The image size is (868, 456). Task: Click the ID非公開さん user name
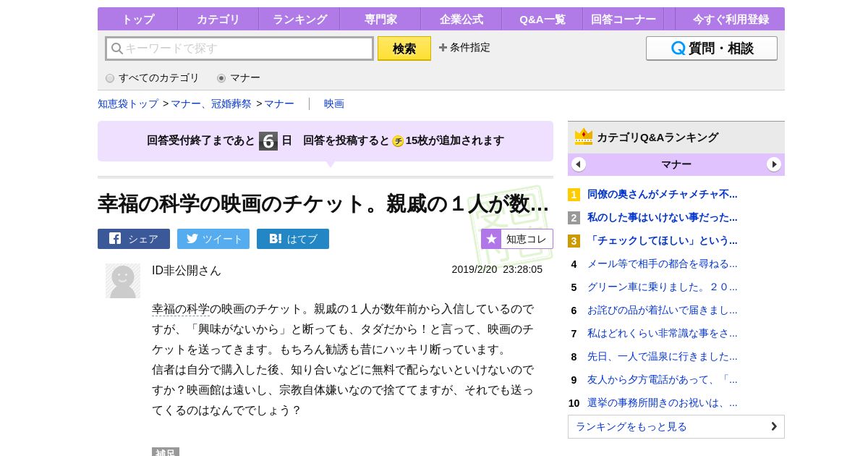click(187, 270)
